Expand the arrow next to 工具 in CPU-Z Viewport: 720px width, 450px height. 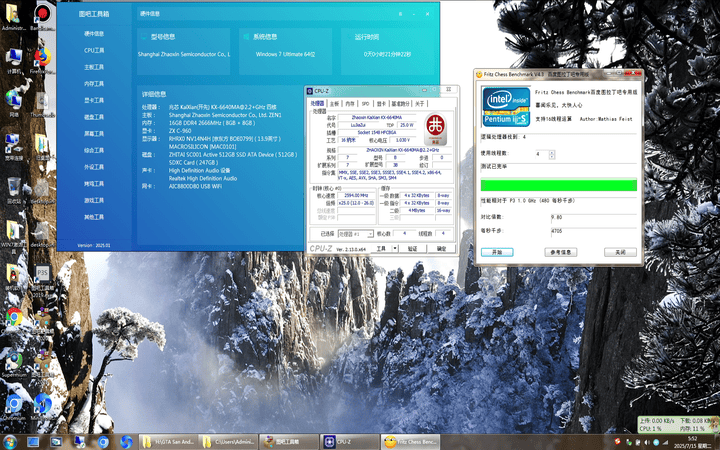point(394,248)
